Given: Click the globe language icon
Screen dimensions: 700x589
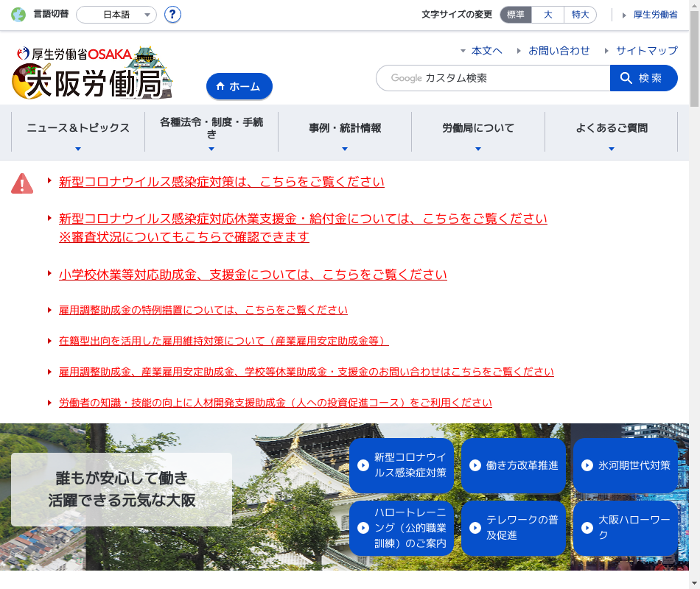Looking at the screenshot, I should click(18, 15).
